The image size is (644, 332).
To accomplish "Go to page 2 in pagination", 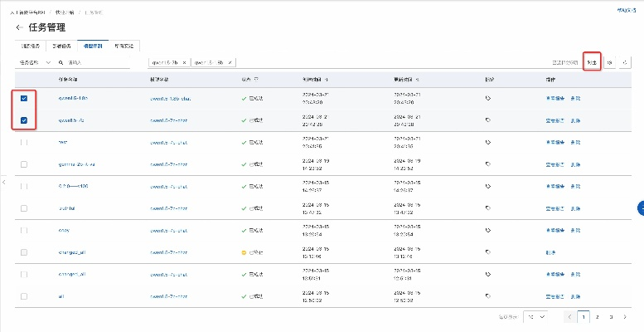I will 598,316.
